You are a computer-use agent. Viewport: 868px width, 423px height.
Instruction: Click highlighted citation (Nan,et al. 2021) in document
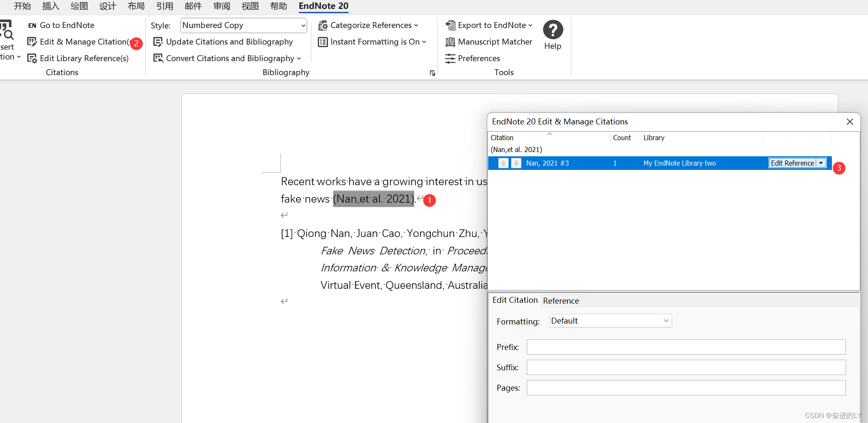373,199
